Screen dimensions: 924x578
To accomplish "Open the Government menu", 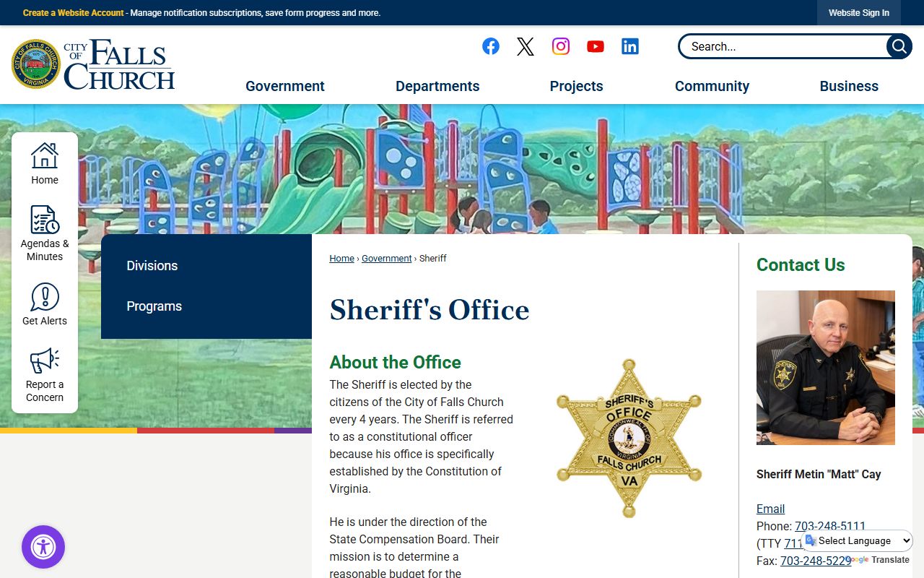I will coord(285,86).
